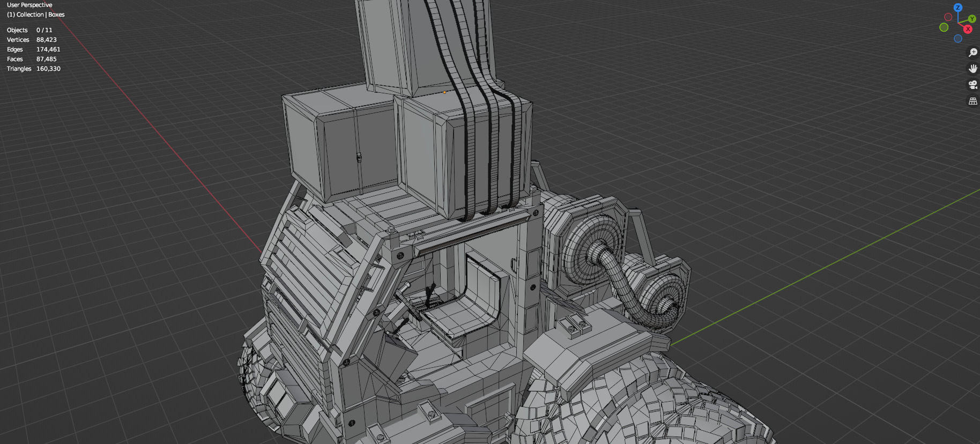Click the Faces value '87,485'
The height and width of the screenshot is (444, 980).
tap(47, 59)
